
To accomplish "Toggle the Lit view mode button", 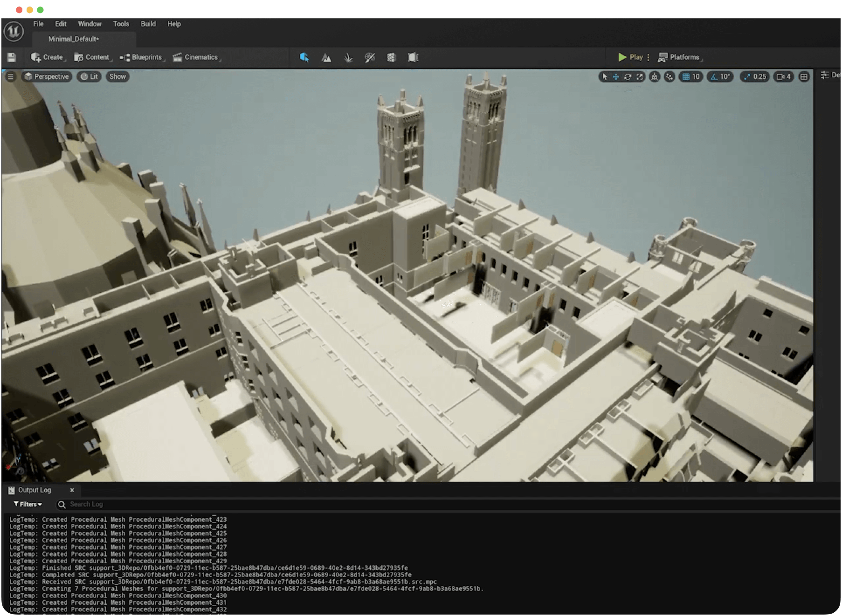I will (89, 76).
